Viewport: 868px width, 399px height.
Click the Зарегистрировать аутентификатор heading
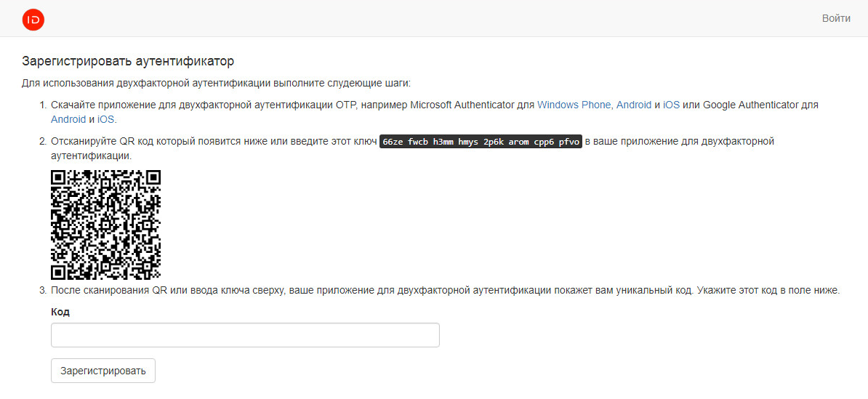coord(127,61)
